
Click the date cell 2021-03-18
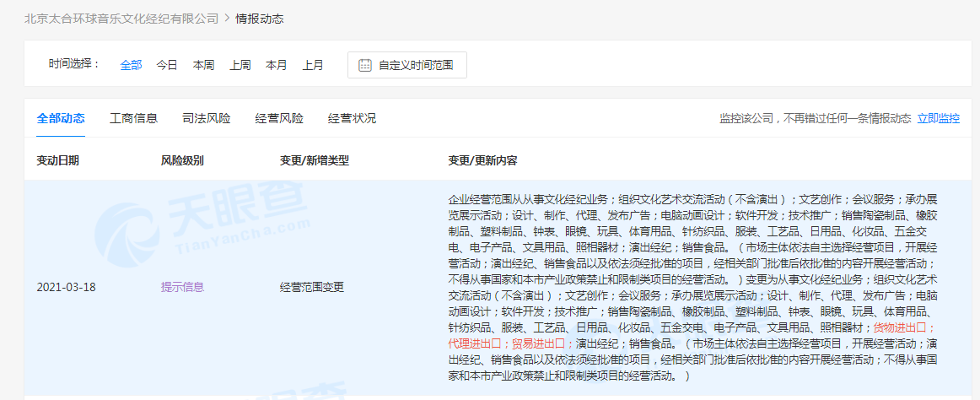click(x=67, y=288)
